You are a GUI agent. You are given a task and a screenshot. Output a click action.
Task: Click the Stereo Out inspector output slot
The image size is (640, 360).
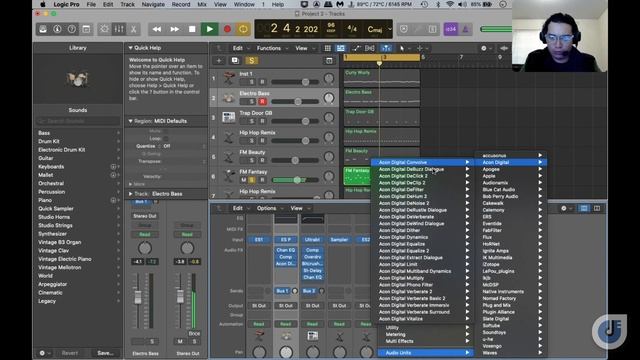(144, 216)
